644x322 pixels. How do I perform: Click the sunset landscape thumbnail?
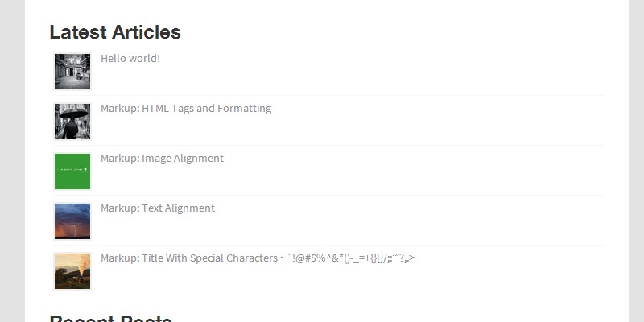72,271
